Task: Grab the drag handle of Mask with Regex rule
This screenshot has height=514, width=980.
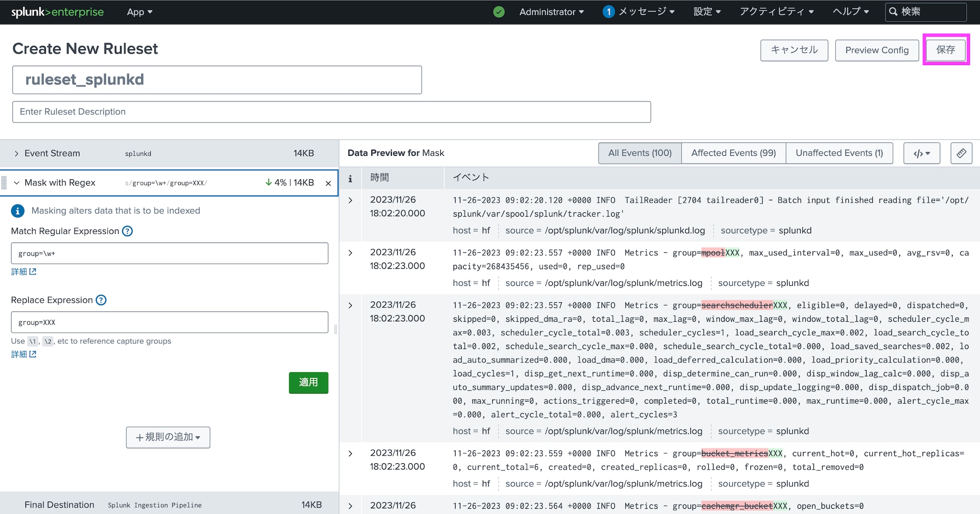Action: (x=4, y=183)
